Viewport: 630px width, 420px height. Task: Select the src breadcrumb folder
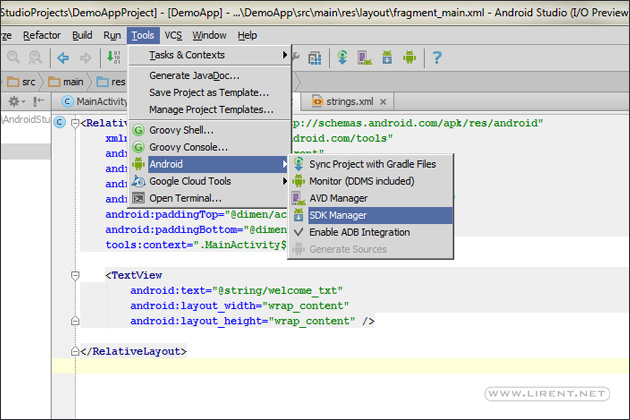22,82
